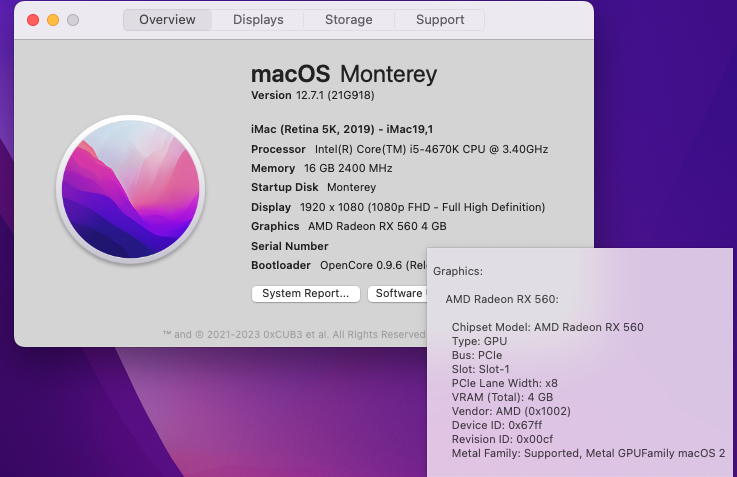
Task: Click the macOS Monterey title
Action: [x=344, y=74]
